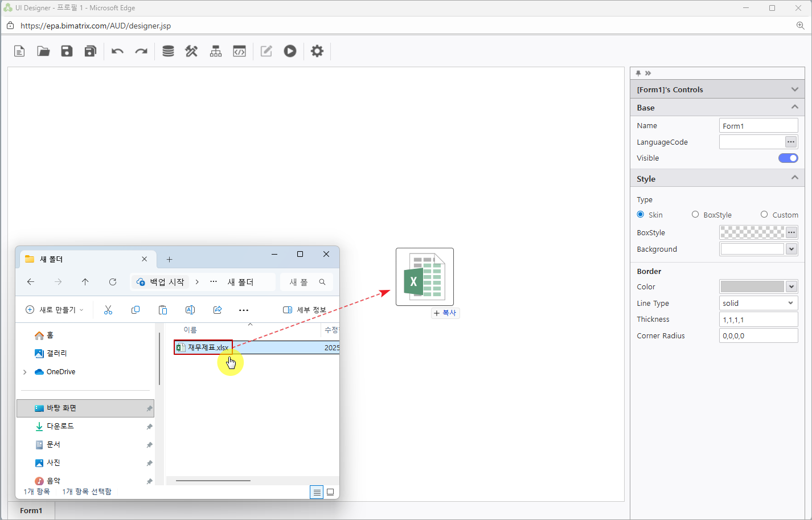Undo the last action via toolbar
The image size is (812, 520).
(x=117, y=51)
